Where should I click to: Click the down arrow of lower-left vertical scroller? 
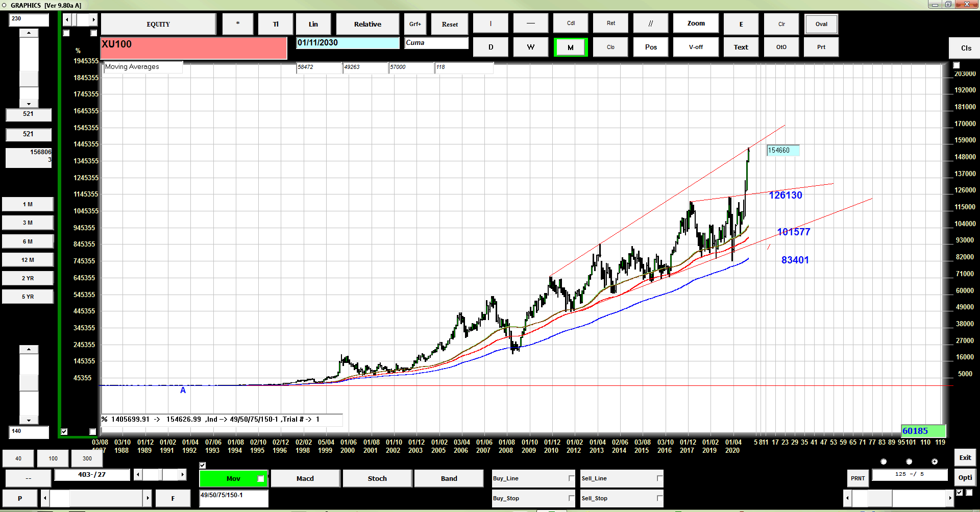coord(29,421)
